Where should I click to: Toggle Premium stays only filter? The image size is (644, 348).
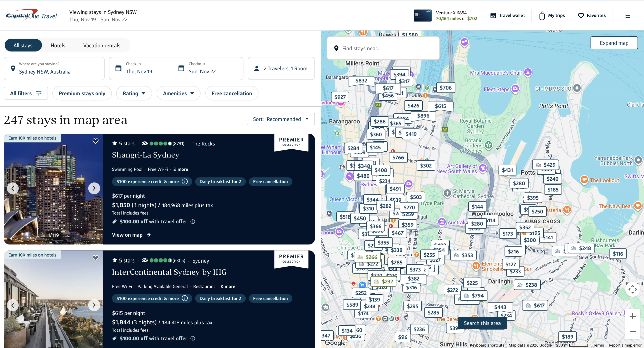(x=82, y=93)
